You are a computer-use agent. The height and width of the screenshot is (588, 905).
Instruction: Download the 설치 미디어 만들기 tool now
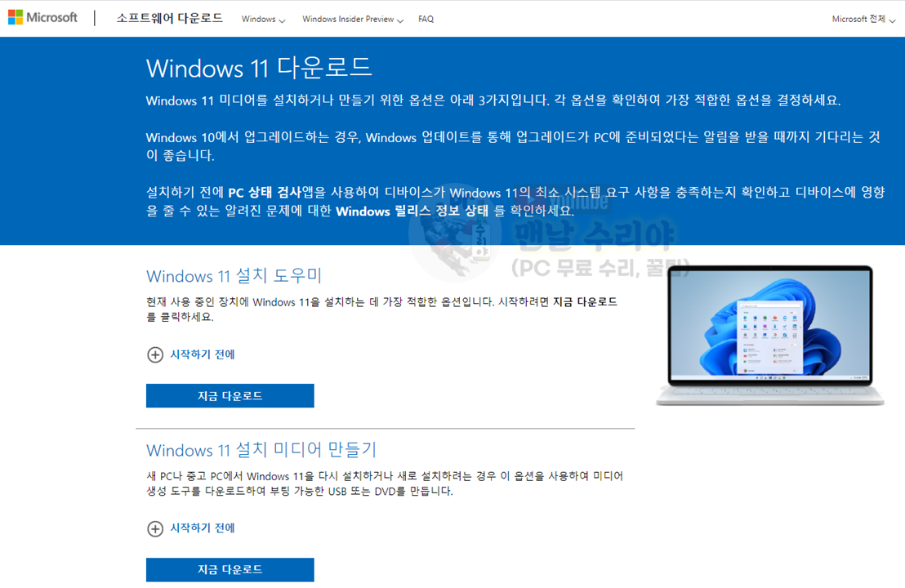coord(230,569)
